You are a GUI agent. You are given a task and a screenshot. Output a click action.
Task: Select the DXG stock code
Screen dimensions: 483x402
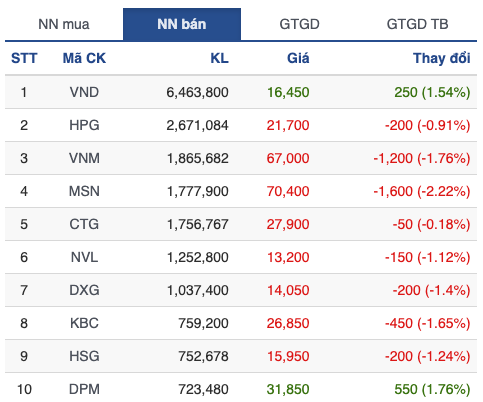pyautogui.click(x=84, y=290)
